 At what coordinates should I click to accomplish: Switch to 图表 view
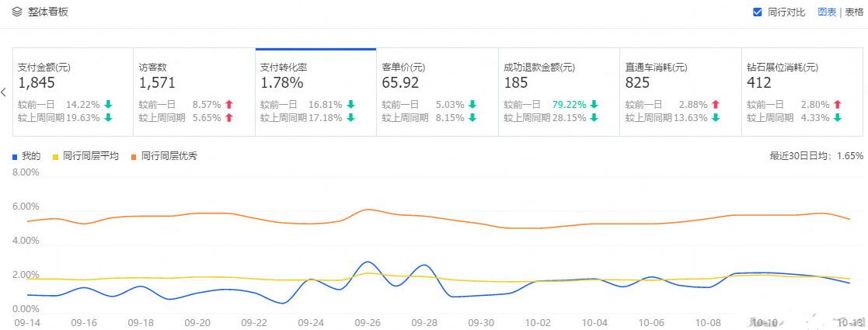click(x=827, y=12)
